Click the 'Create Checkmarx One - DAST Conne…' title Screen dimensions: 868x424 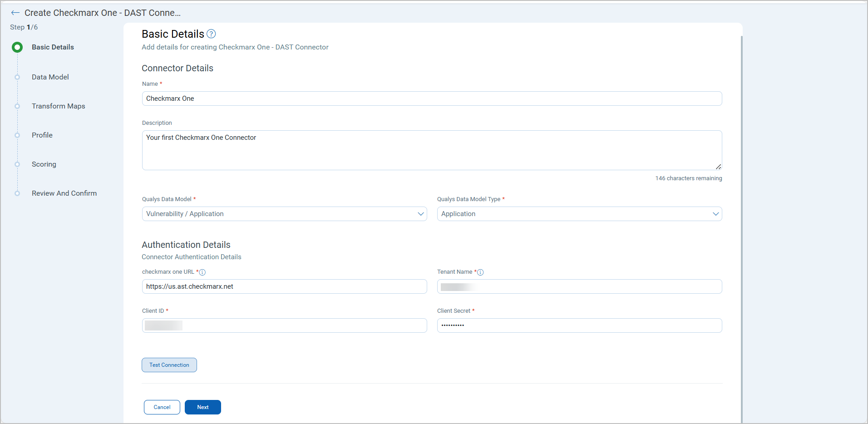point(103,13)
